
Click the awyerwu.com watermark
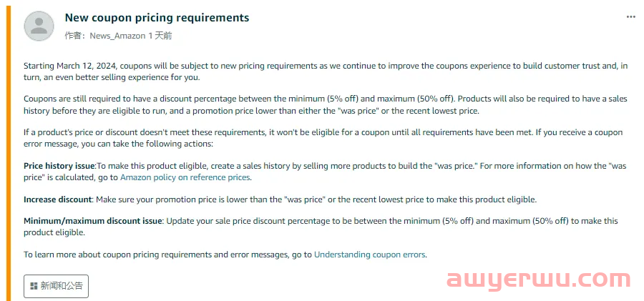click(538, 280)
